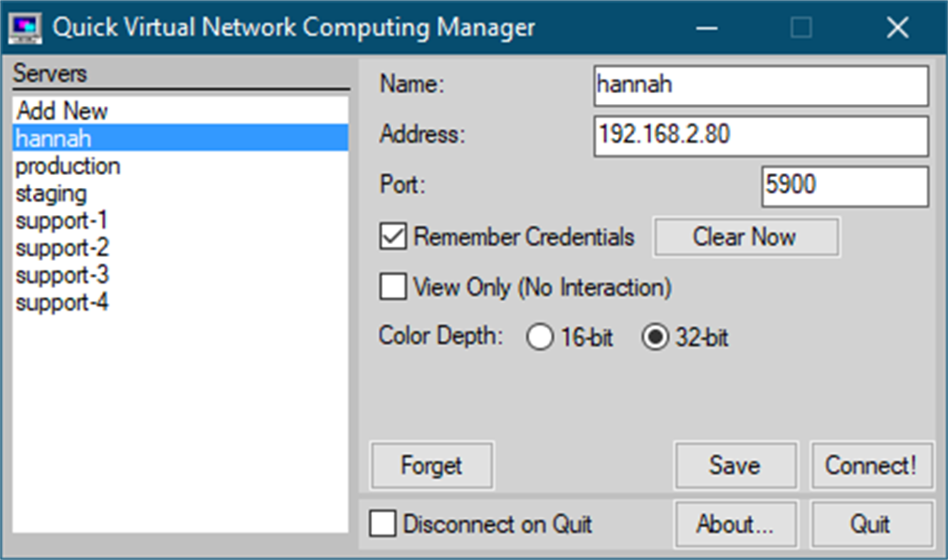This screenshot has height=560, width=948.
Task: Pick the production server from list
Action: pos(68,166)
